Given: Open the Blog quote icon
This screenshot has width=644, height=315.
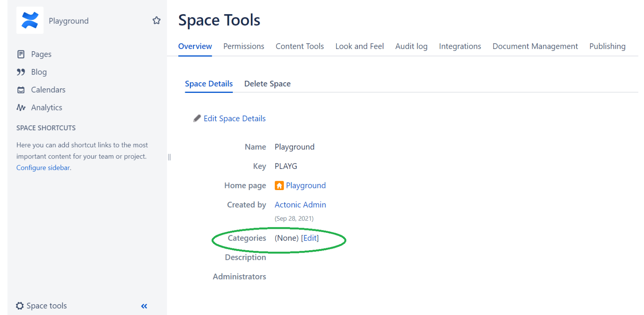Looking at the screenshot, I should pyautogui.click(x=21, y=72).
